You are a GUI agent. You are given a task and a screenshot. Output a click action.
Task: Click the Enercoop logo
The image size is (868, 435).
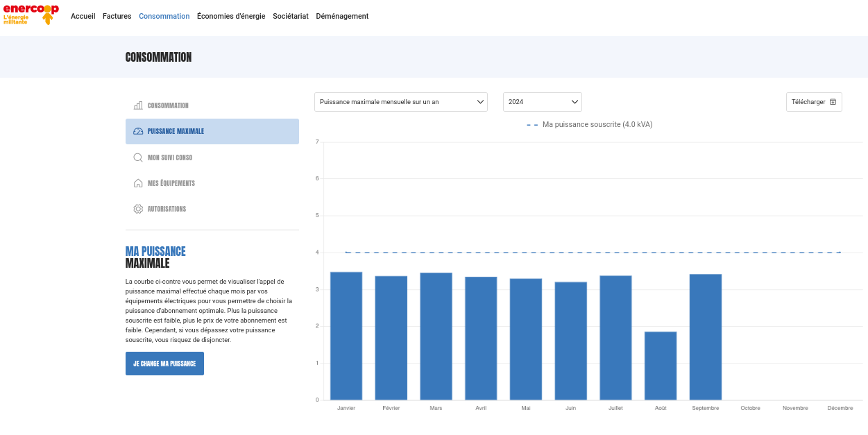point(31,15)
